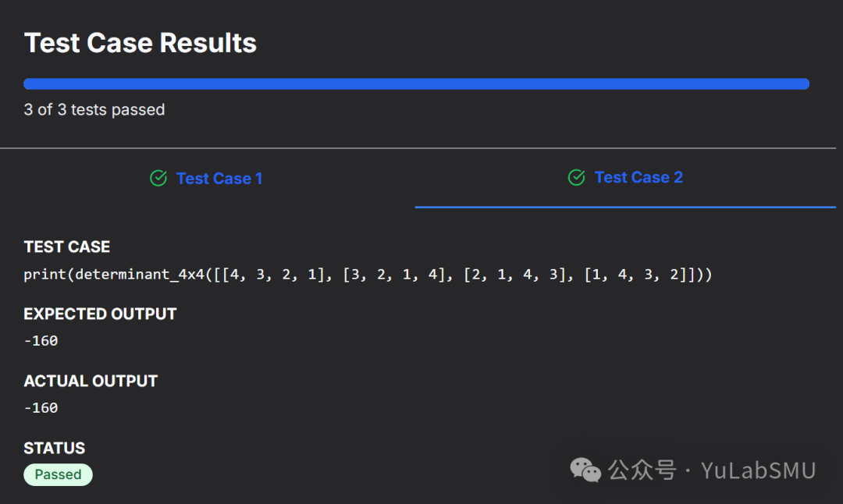843x504 pixels.
Task: Click the -160 value under Expected Output
Action: (41, 341)
